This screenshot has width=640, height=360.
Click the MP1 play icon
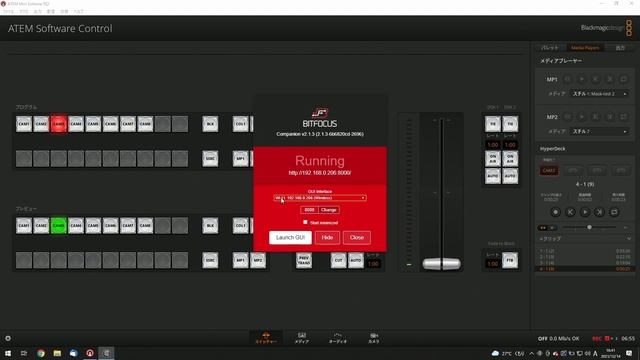click(x=582, y=79)
